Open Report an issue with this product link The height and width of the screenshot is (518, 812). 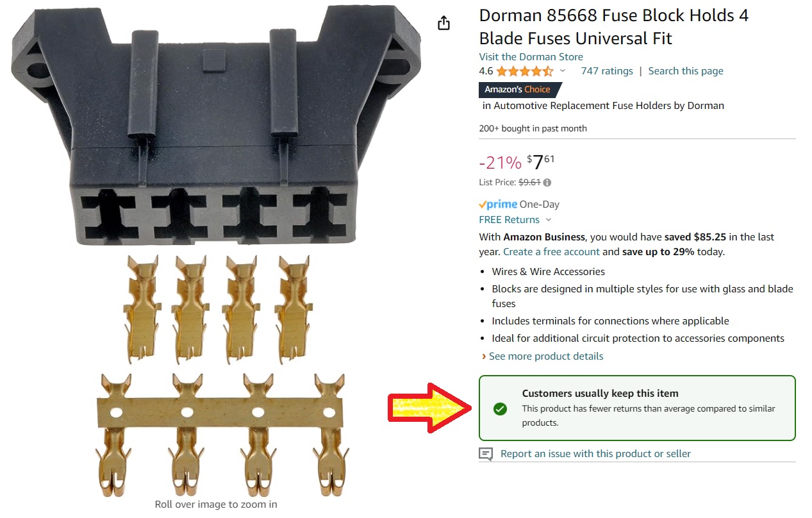(595, 454)
